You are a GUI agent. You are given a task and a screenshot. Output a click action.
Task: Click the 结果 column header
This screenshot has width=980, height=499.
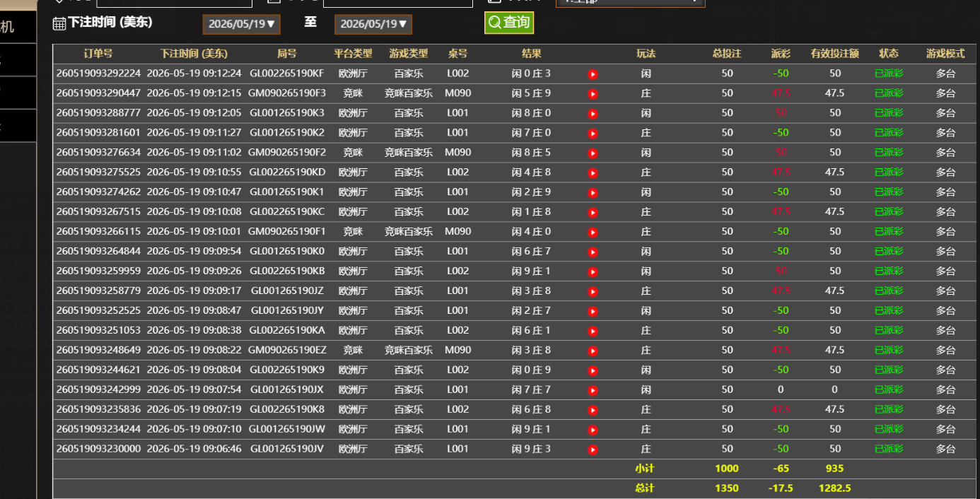(x=532, y=54)
